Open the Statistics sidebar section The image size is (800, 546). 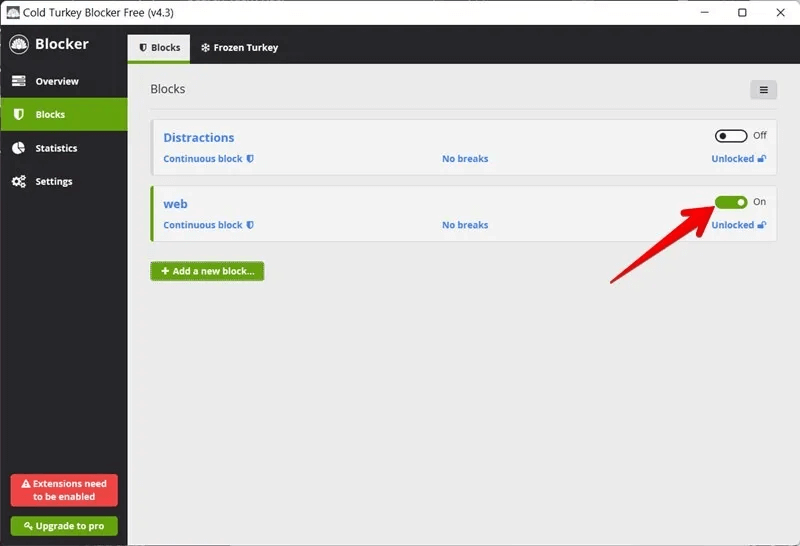click(x=64, y=148)
